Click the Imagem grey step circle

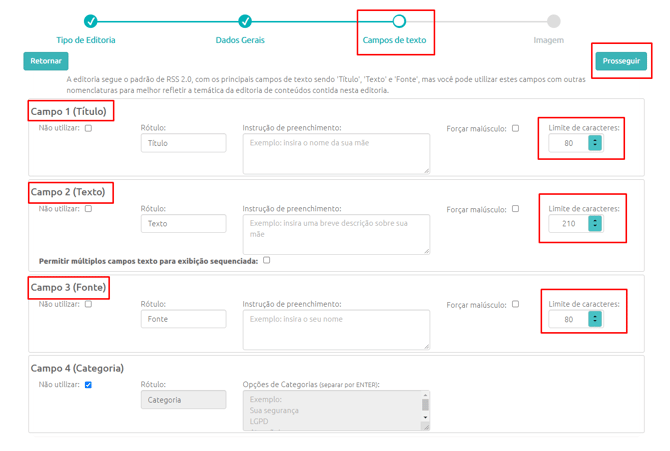pos(554,21)
